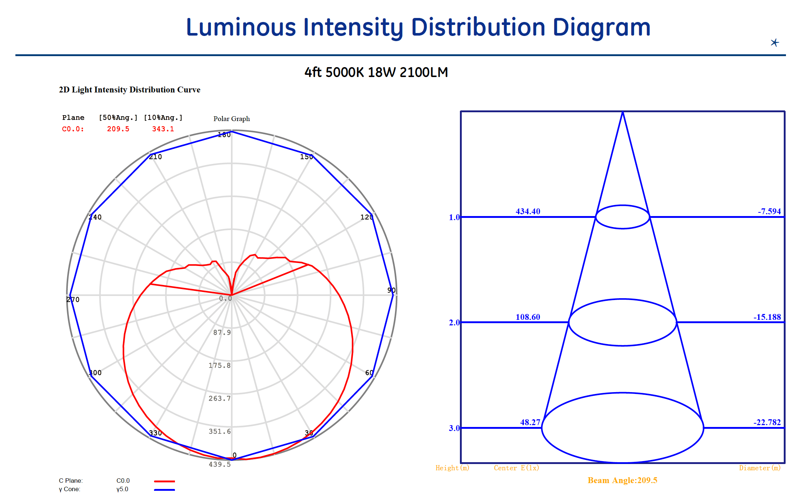This screenshot has width=812, height=504.
Task: Click the 330 degree polar label
Action: pyautogui.click(x=156, y=433)
